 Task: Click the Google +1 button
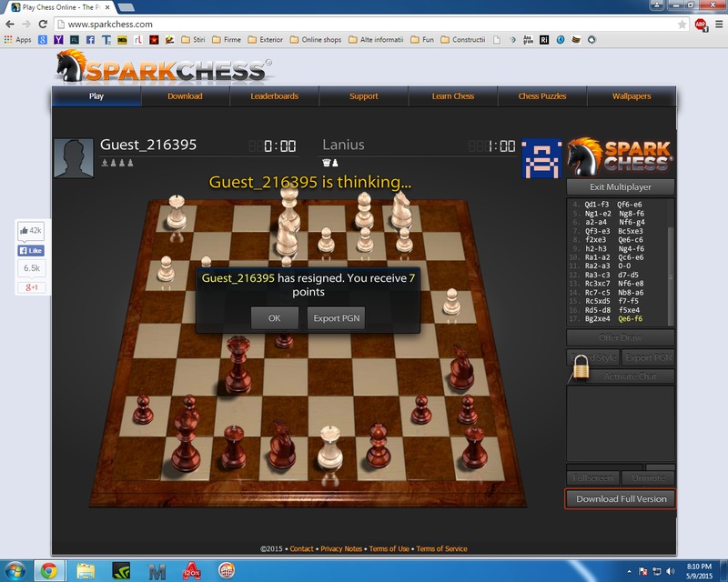(x=31, y=287)
